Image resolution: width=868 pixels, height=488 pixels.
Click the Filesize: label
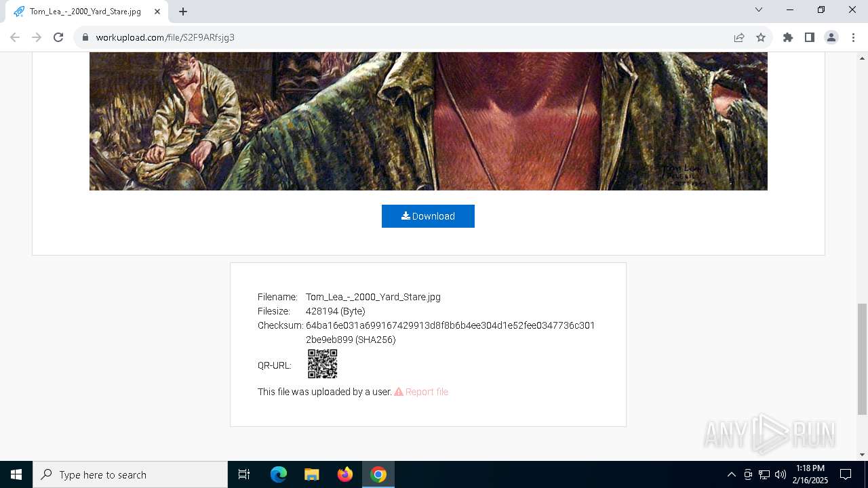pos(274,311)
